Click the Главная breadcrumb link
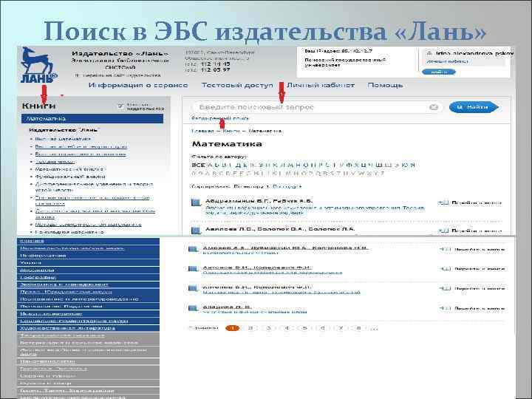The width and height of the screenshot is (532, 399). [x=203, y=131]
